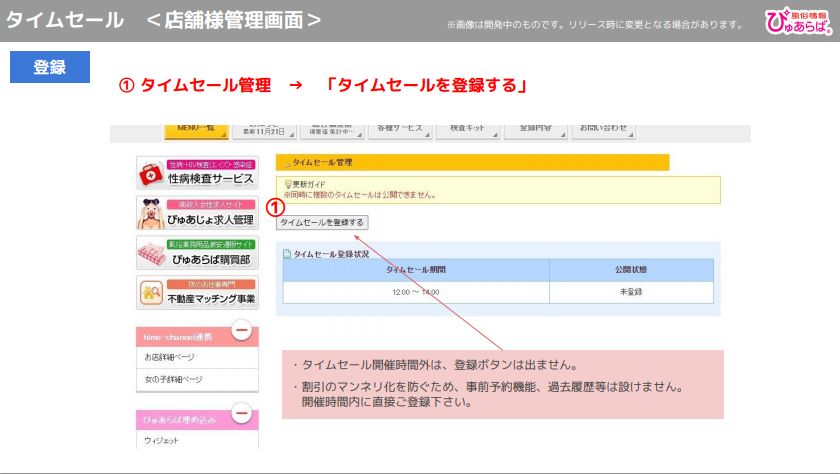Click the タイムセール管理 heading bar
This screenshot has height=474, width=840.
pyautogui.click(x=472, y=162)
